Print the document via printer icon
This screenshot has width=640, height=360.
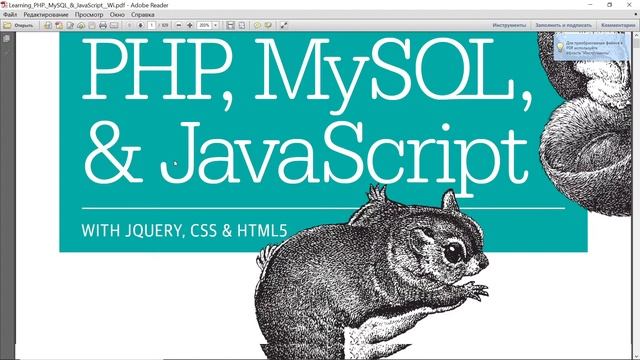(x=103, y=25)
